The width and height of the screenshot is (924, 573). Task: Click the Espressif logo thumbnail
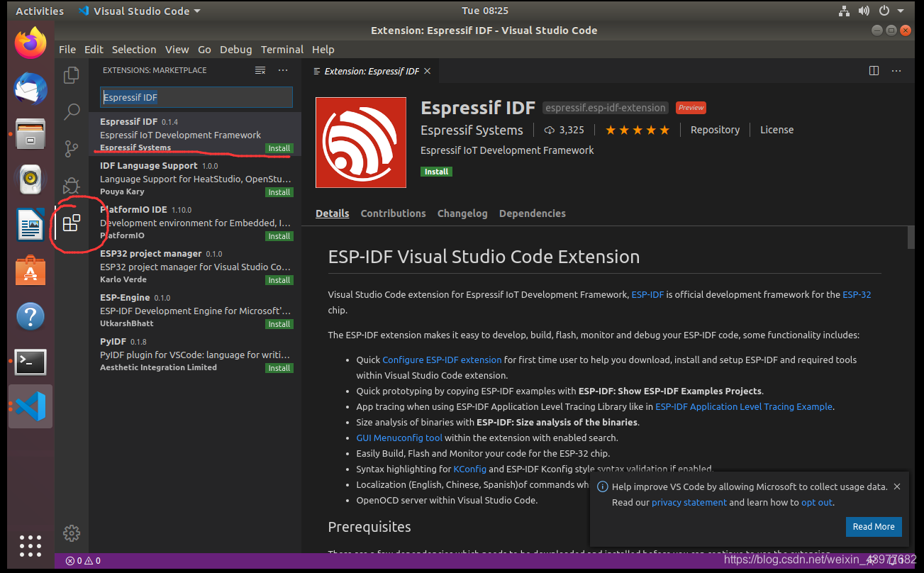361,143
